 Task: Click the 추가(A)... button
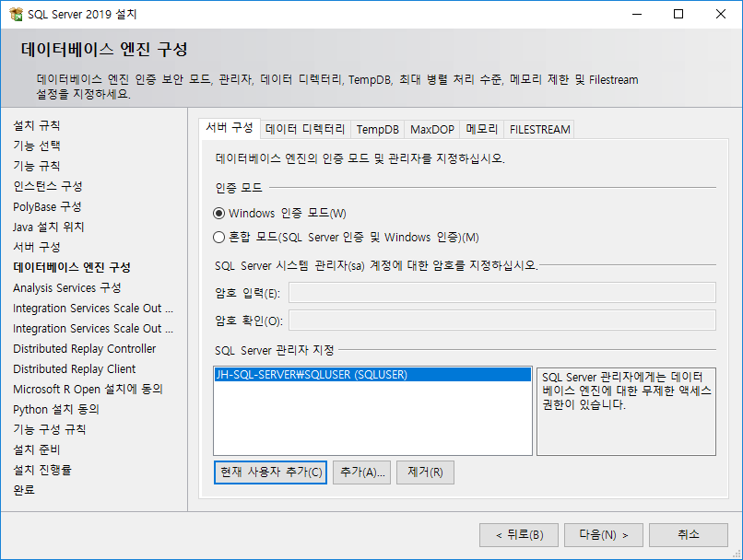(362, 472)
